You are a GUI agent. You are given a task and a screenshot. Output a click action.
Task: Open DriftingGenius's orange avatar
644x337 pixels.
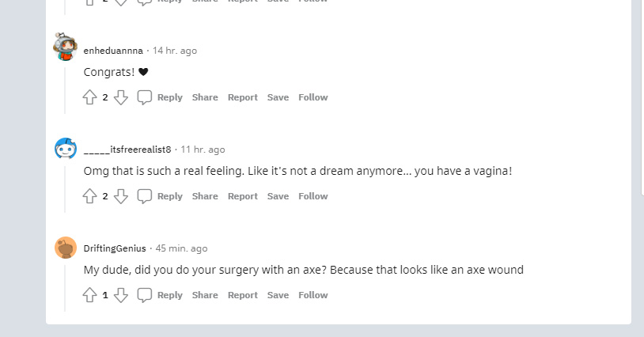tap(66, 248)
